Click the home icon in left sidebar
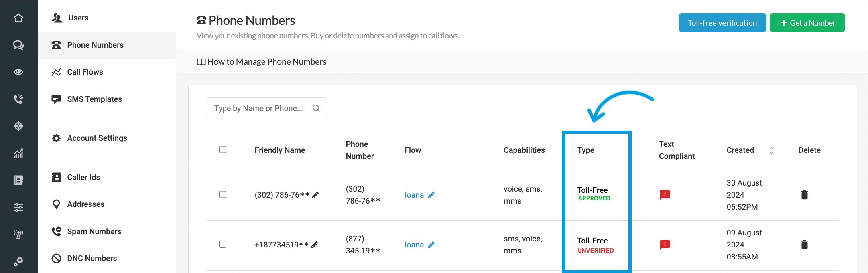Viewport: 868px width, 273px height. (x=18, y=18)
